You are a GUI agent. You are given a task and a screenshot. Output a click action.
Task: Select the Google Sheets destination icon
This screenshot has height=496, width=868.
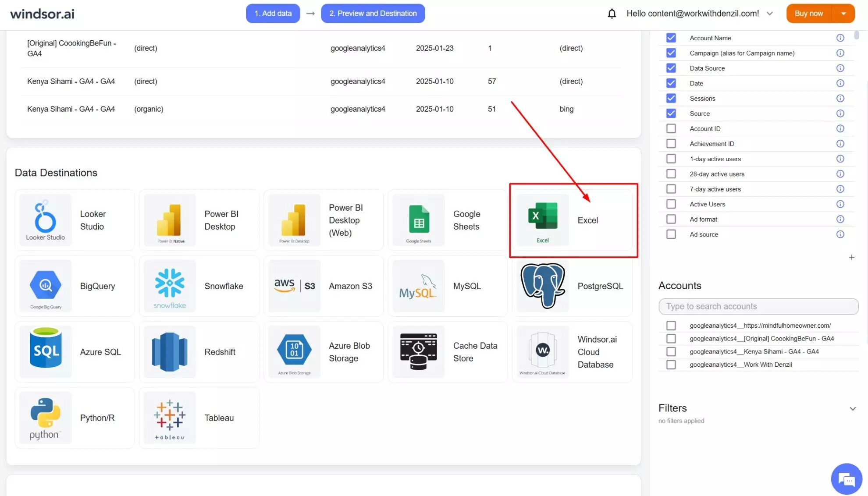(x=419, y=220)
